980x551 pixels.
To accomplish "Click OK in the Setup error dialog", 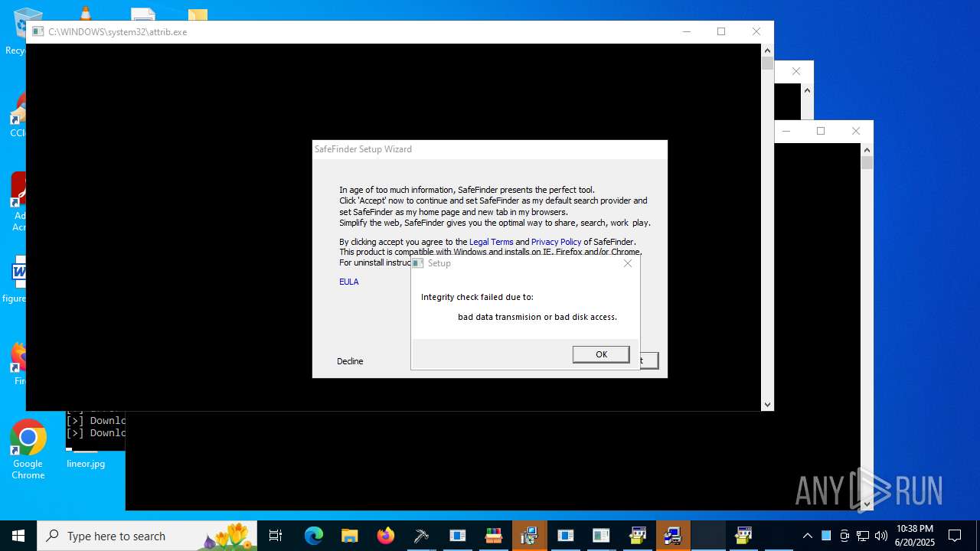I will 601,354.
